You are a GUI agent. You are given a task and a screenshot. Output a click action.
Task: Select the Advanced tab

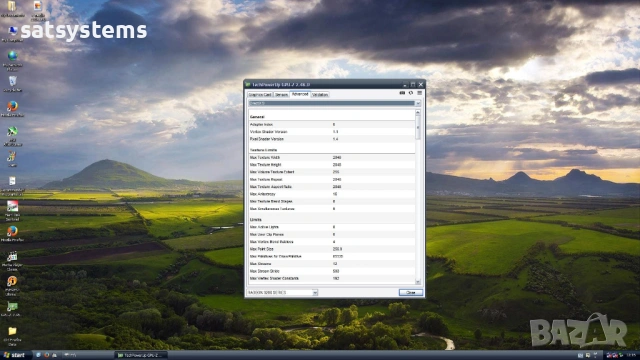300,94
